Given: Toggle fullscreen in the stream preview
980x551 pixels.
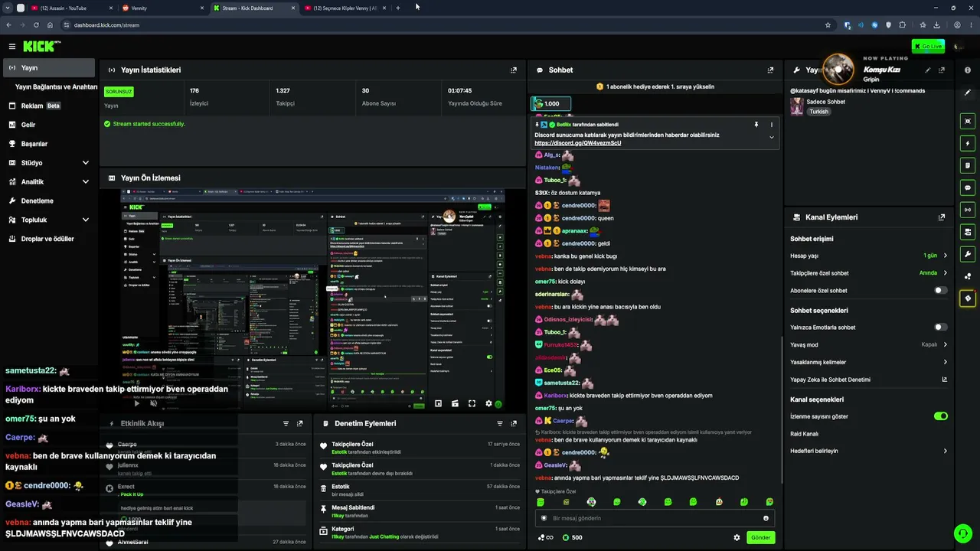Looking at the screenshot, I should 472,403.
